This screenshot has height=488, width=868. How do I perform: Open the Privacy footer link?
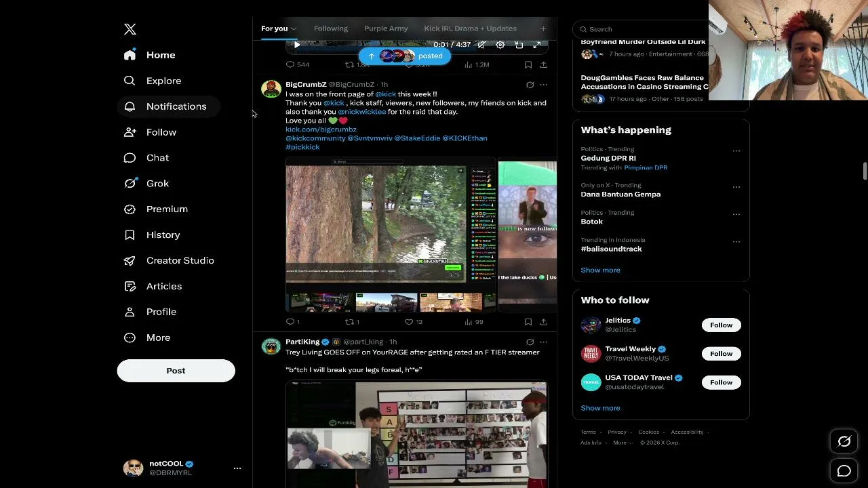coord(617,432)
